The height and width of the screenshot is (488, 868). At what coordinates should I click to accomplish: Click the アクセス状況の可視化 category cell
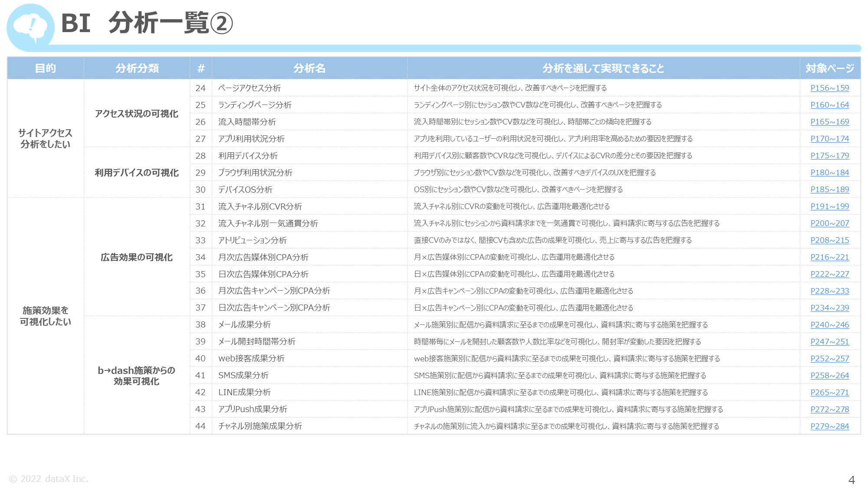(137, 114)
